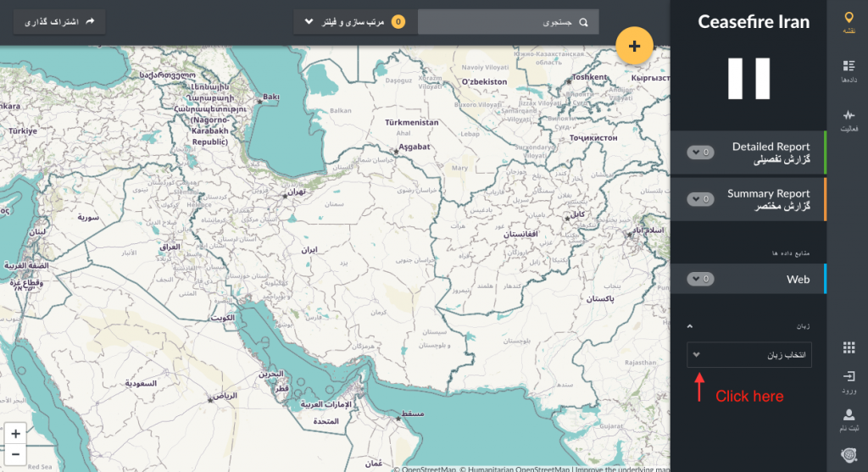Image resolution: width=868 pixels, height=472 pixels.
Task: Open the language selection (انتخاب زبان) dropdown
Action: click(749, 354)
